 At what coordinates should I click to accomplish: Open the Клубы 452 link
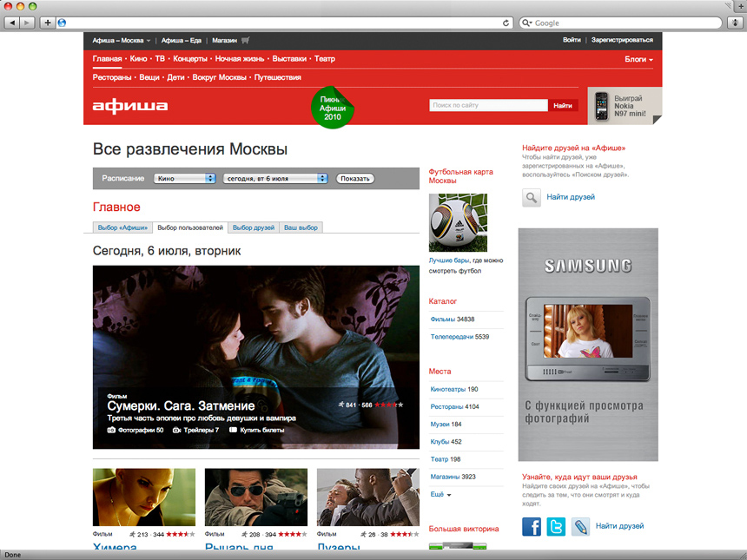(x=446, y=441)
